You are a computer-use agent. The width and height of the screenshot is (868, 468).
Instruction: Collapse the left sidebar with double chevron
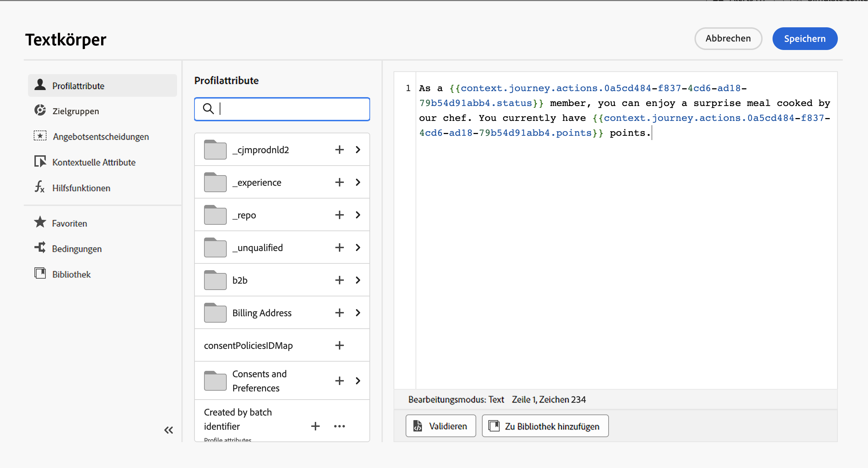tap(169, 430)
